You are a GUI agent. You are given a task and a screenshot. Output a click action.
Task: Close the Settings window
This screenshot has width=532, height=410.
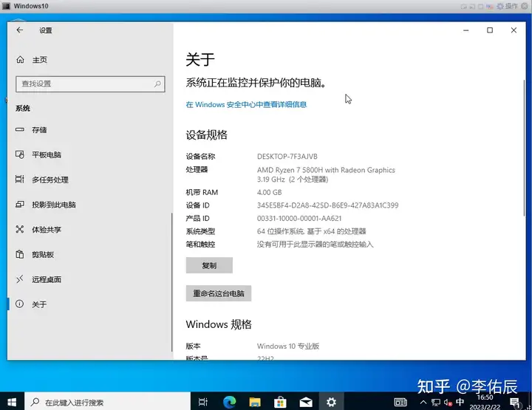tap(514, 30)
